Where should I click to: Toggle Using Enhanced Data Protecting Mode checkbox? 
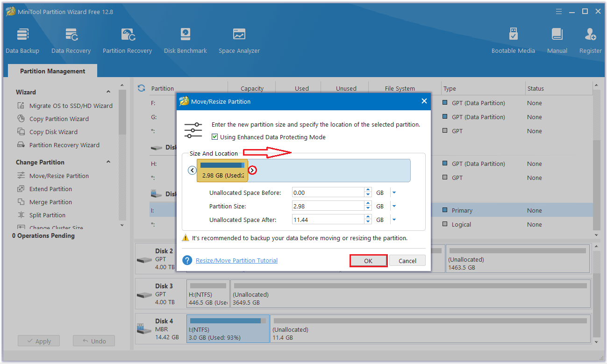[215, 137]
